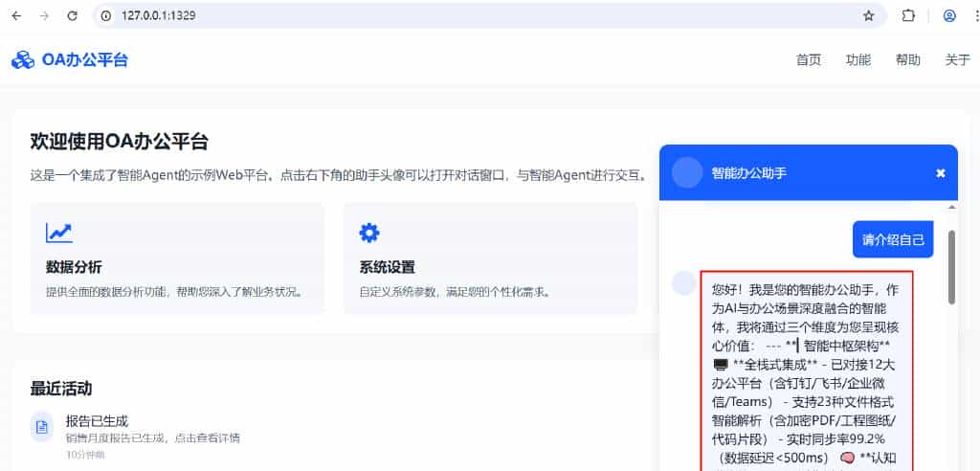Click the browser forward arrow
The width and height of the screenshot is (980, 471).
[x=44, y=15]
